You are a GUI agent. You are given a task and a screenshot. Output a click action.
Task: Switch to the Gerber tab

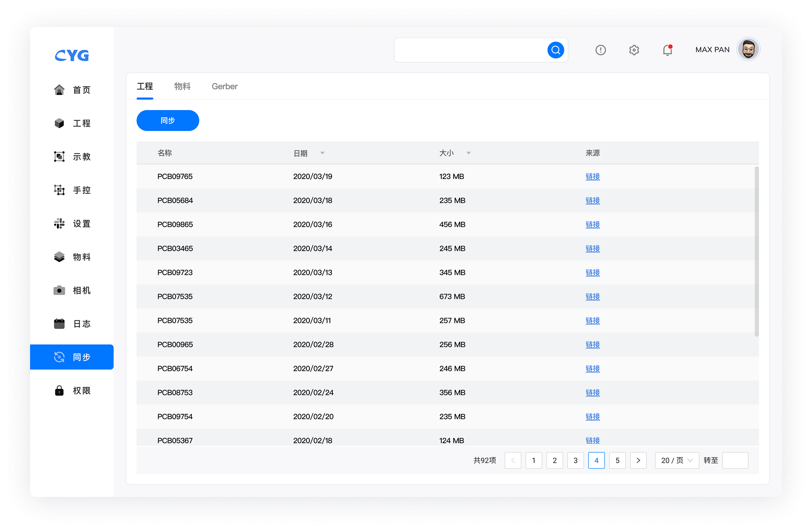224,86
